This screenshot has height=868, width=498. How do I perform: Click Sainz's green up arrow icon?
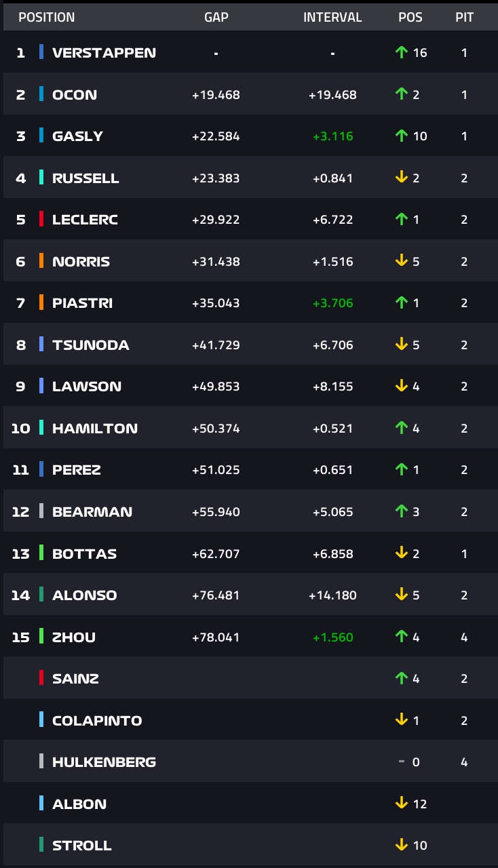[x=401, y=678]
